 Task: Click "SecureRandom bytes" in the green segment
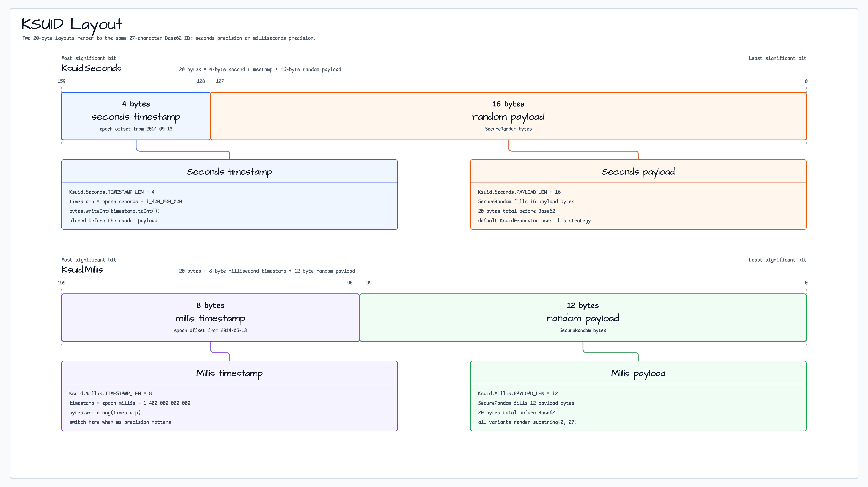tap(583, 330)
